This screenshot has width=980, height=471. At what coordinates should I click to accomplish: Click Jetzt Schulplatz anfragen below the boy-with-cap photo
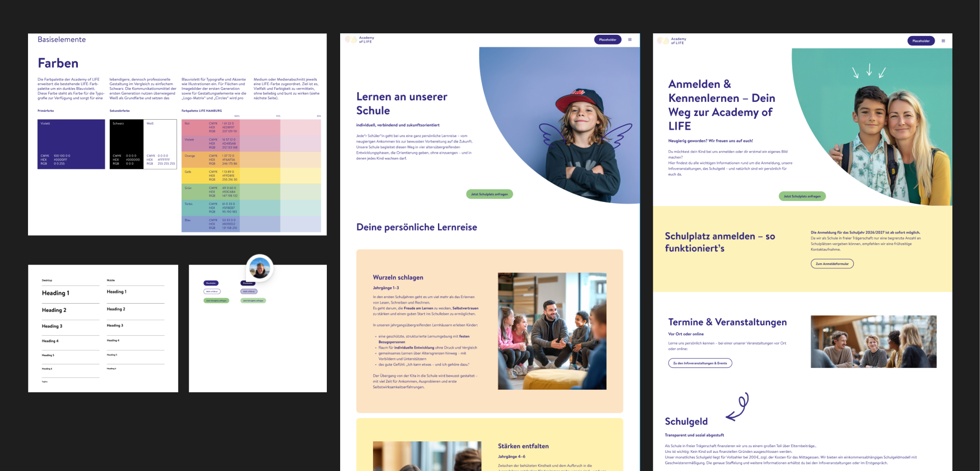(489, 194)
